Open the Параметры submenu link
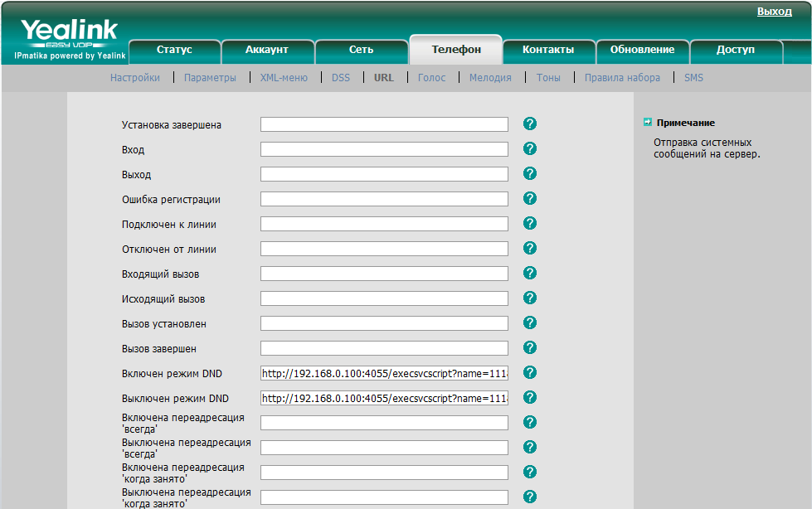Image resolution: width=812 pixels, height=509 pixels. pyautogui.click(x=210, y=78)
